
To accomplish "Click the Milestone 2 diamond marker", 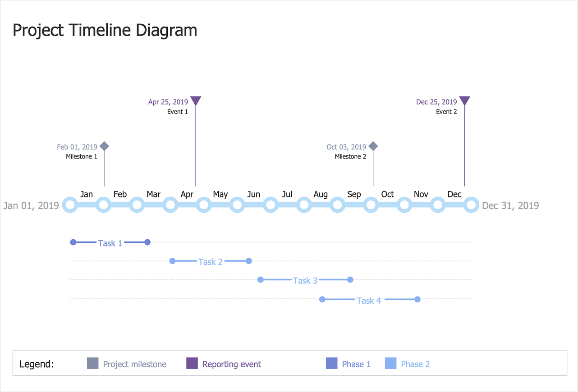I will 373,146.
